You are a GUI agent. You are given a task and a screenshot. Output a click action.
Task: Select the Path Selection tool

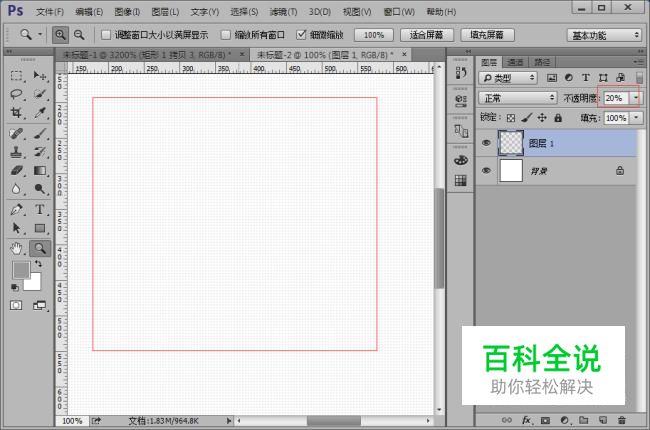pyautogui.click(x=16, y=228)
